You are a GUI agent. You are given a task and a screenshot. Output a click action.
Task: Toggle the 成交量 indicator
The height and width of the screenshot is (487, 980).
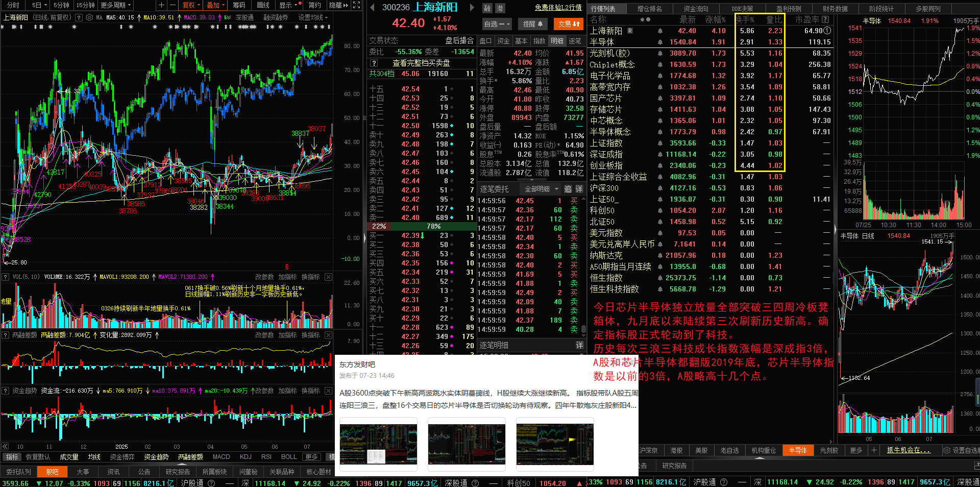click(x=69, y=457)
